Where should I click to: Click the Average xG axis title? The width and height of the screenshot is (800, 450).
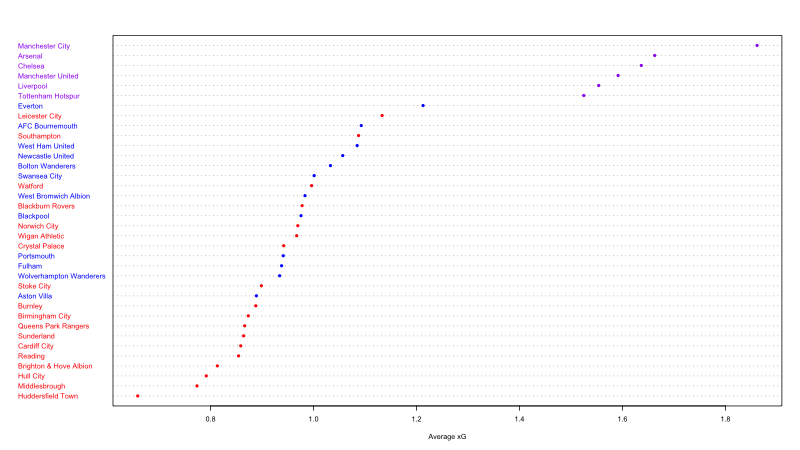click(447, 437)
